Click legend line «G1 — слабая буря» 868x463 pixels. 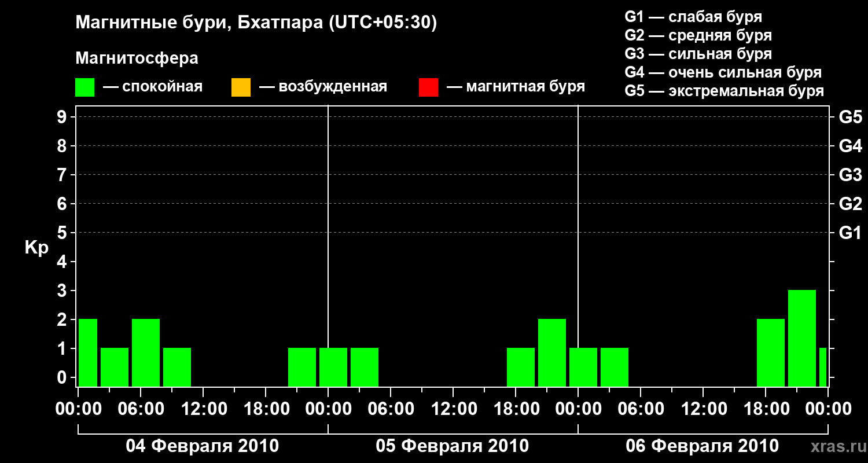click(x=694, y=17)
